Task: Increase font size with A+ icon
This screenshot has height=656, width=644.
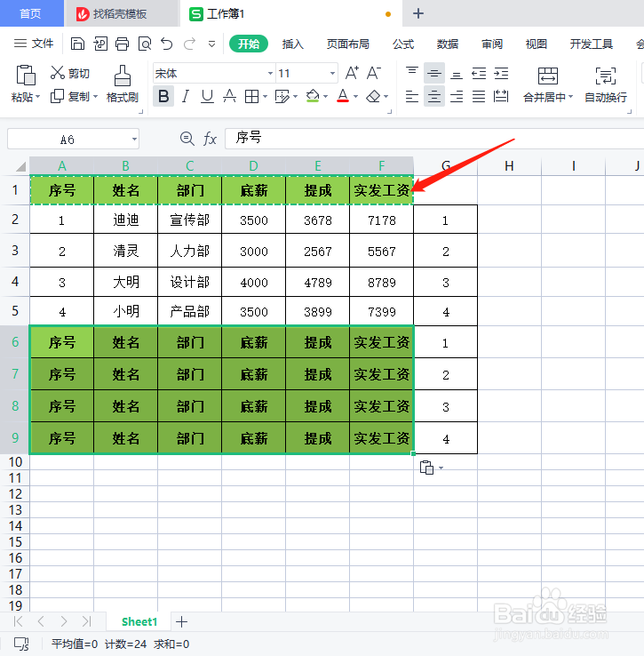Action: [x=352, y=73]
